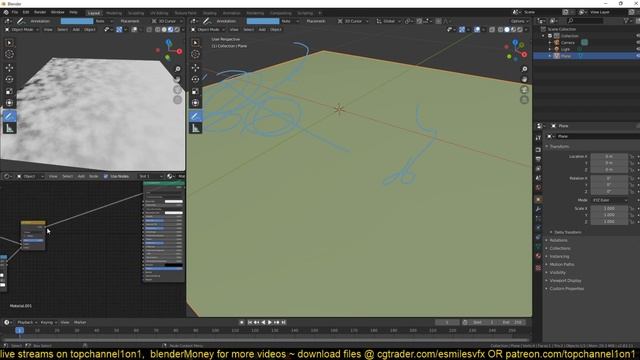Choose Select Box tool in main viewport
The image size is (640, 360).
[196, 42]
